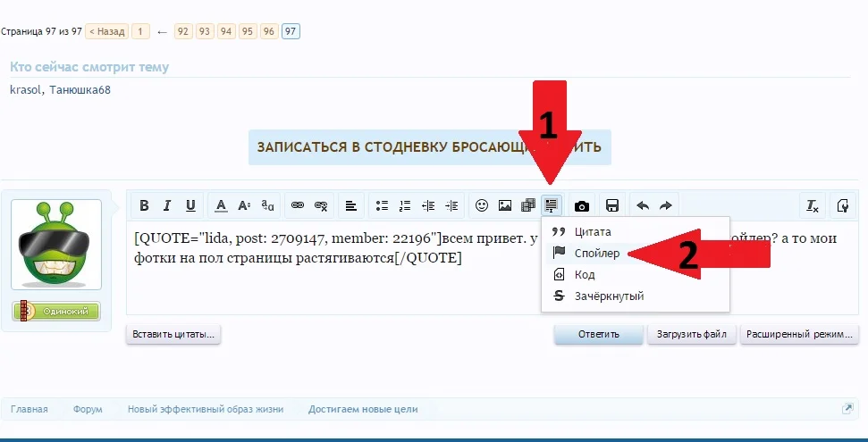Click the special insert dropdown icon
The height and width of the screenshot is (442, 868).
pyautogui.click(x=551, y=205)
